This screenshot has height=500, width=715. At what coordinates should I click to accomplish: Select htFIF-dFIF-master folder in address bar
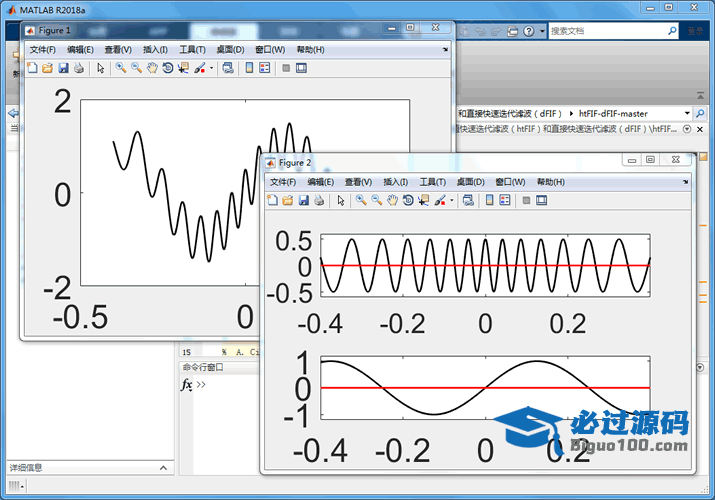pos(613,113)
